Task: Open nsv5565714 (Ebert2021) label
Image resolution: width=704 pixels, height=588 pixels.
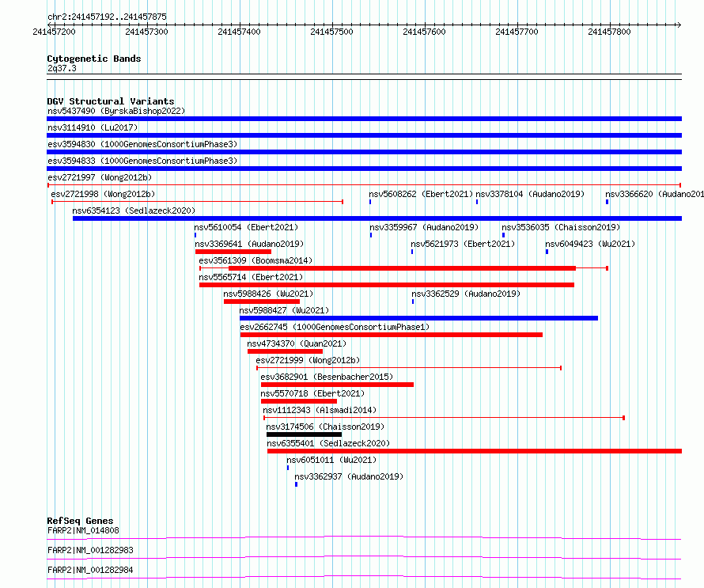Action: 251,277
